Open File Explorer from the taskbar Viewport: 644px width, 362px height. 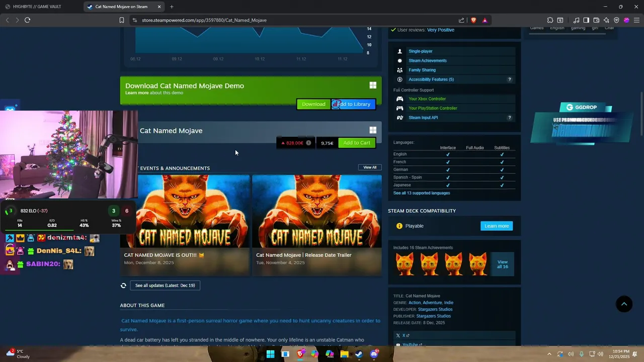pyautogui.click(x=344, y=354)
